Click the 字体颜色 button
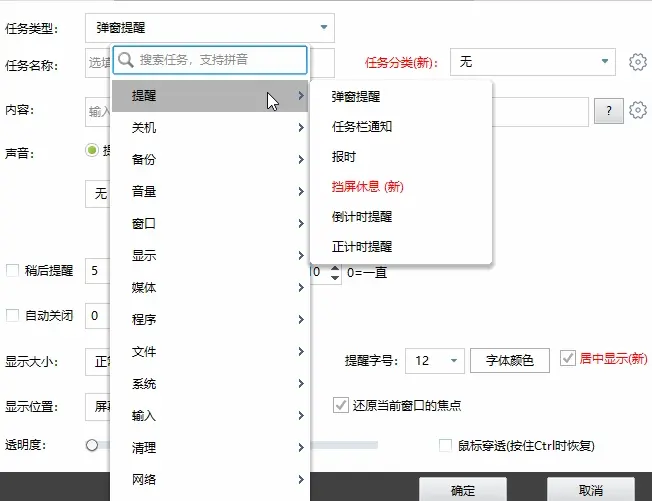The image size is (652, 501). click(510, 360)
